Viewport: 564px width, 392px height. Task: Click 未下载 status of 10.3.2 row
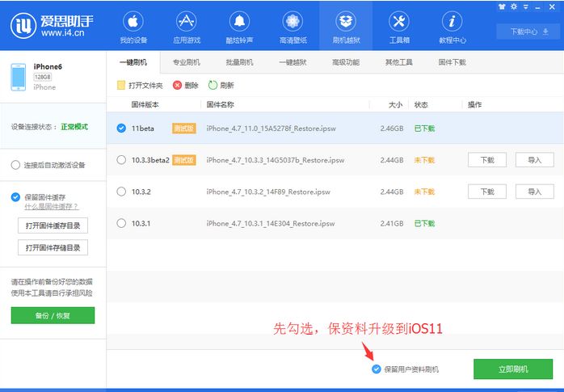[x=424, y=192]
